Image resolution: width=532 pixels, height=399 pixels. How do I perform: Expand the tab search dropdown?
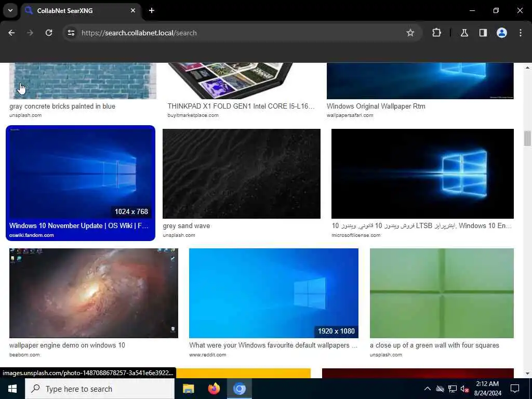pos(10,10)
